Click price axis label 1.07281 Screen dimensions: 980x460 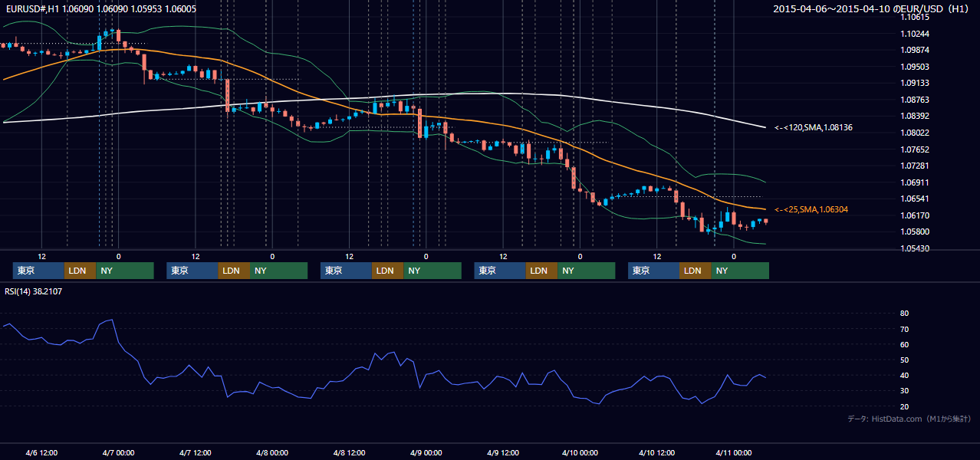click(915, 166)
